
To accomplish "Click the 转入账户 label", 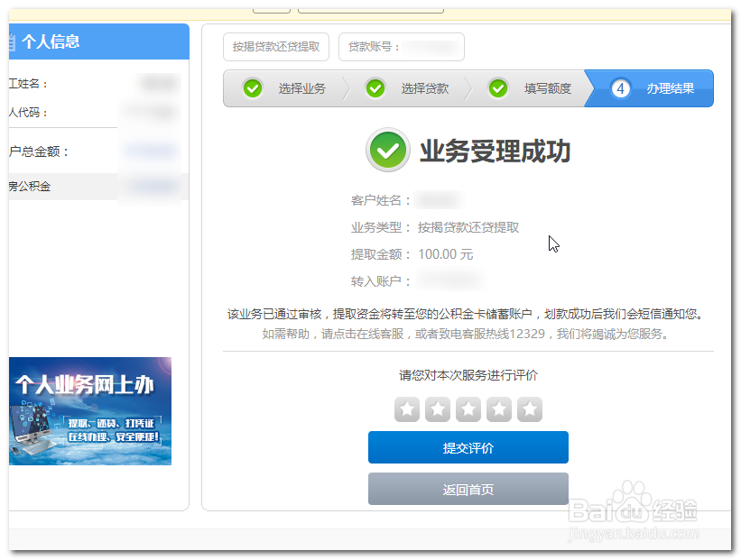I will (x=380, y=281).
